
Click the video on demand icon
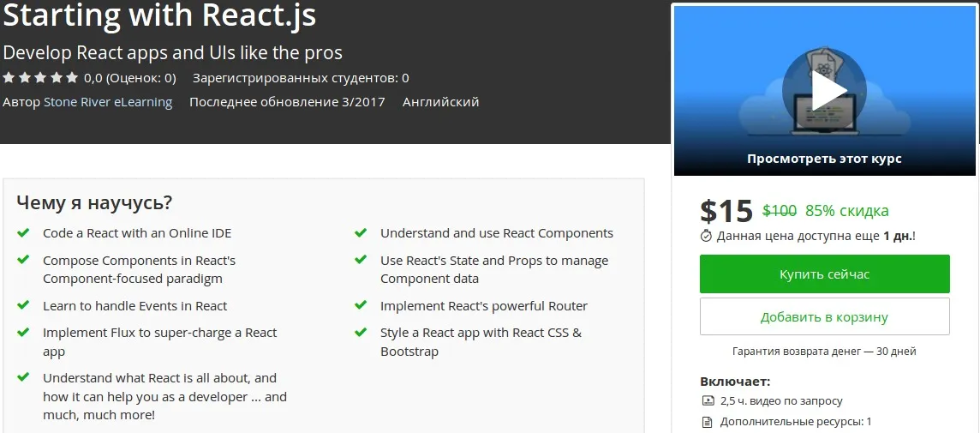[708, 401]
